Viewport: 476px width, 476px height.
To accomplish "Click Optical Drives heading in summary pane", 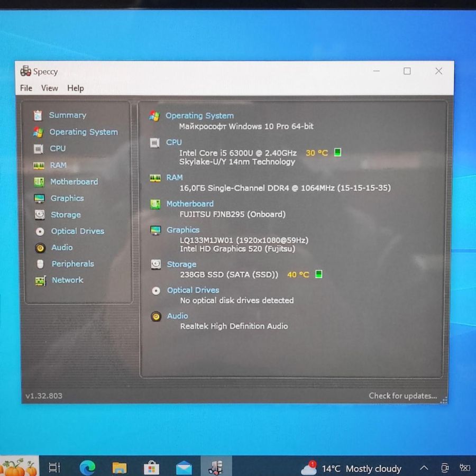I will [193, 290].
